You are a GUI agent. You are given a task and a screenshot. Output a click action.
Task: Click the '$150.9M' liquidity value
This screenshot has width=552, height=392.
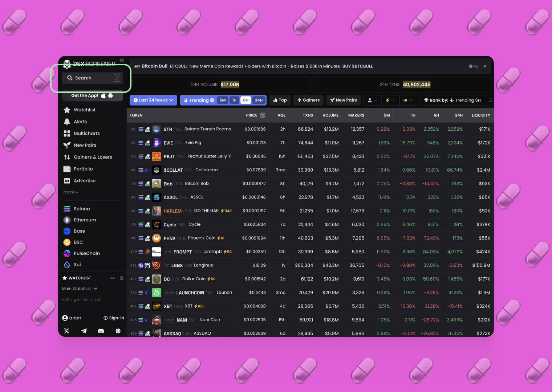[481, 265]
